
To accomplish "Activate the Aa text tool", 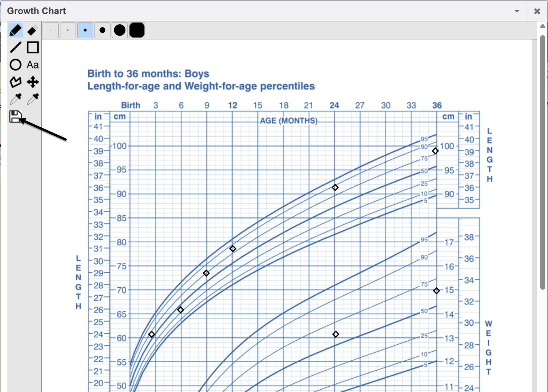I will click(x=33, y=65).
